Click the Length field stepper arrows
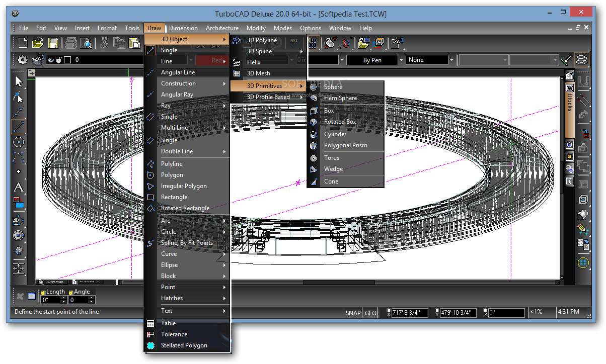 (63, 300)
